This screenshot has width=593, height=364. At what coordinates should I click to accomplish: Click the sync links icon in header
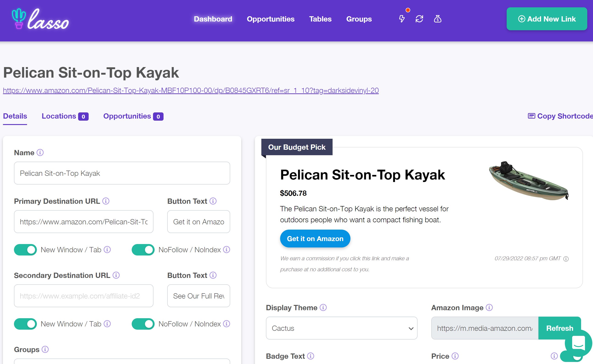point(419,19)
